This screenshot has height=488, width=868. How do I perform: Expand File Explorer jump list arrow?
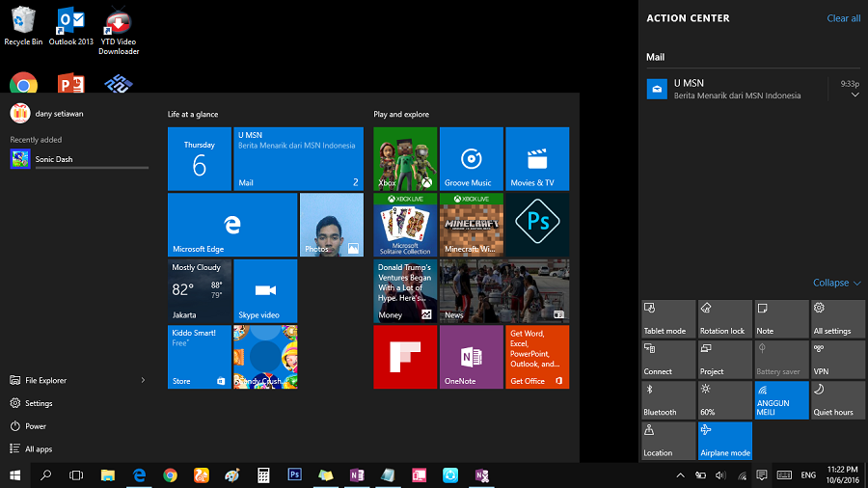(144, 380)
